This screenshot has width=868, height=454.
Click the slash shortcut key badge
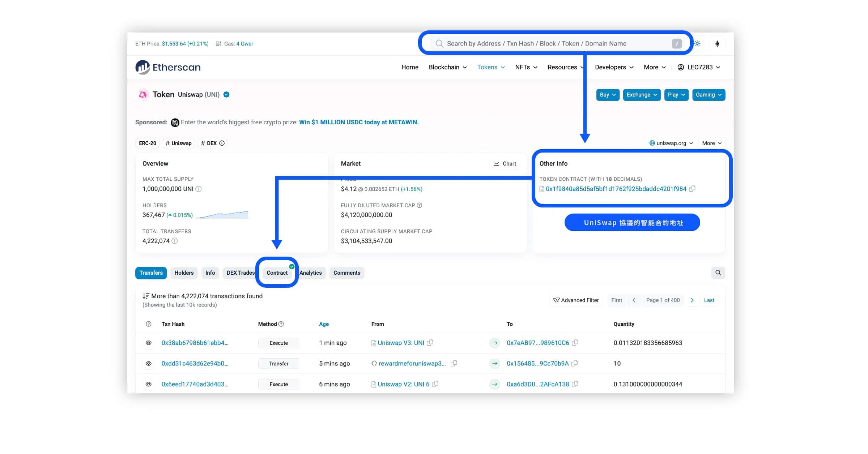point(677,44)
